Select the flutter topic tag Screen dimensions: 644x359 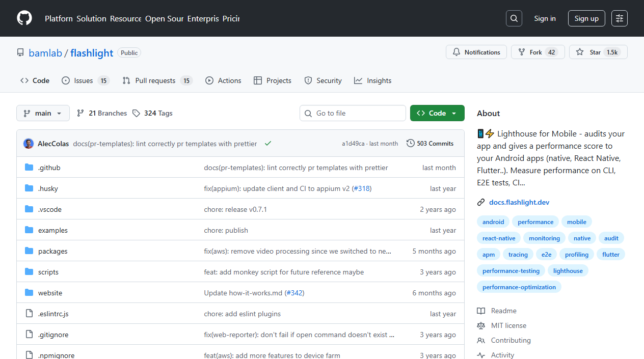click(x=611, y=255)
